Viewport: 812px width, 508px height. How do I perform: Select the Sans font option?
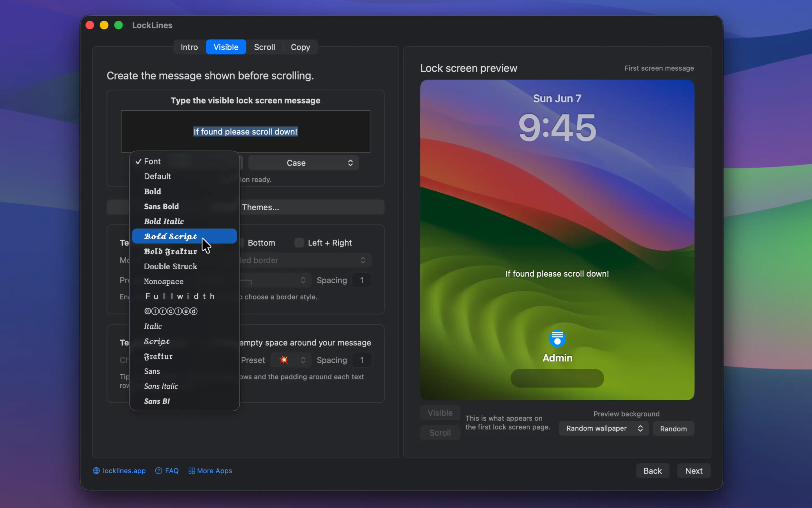(184, 371)
